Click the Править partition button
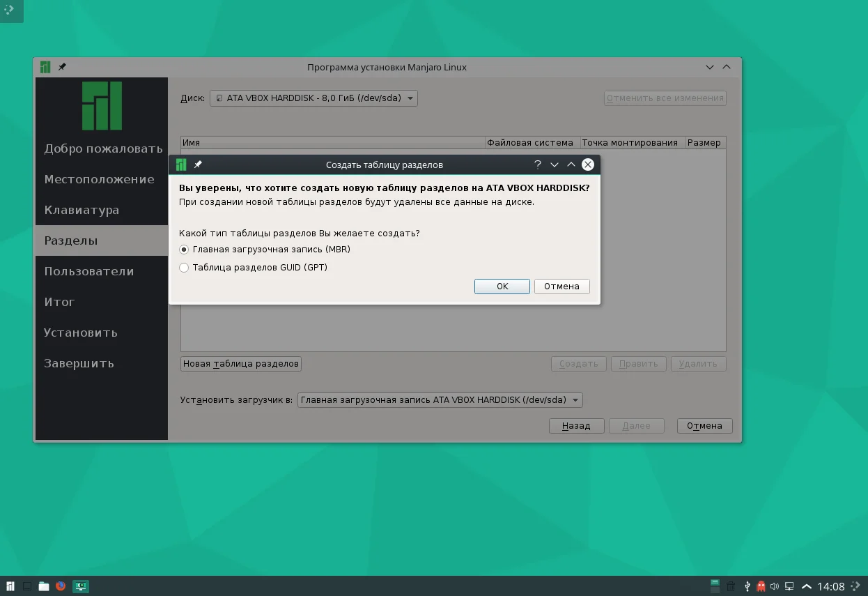The image size is (868, 596). point(639,364)
